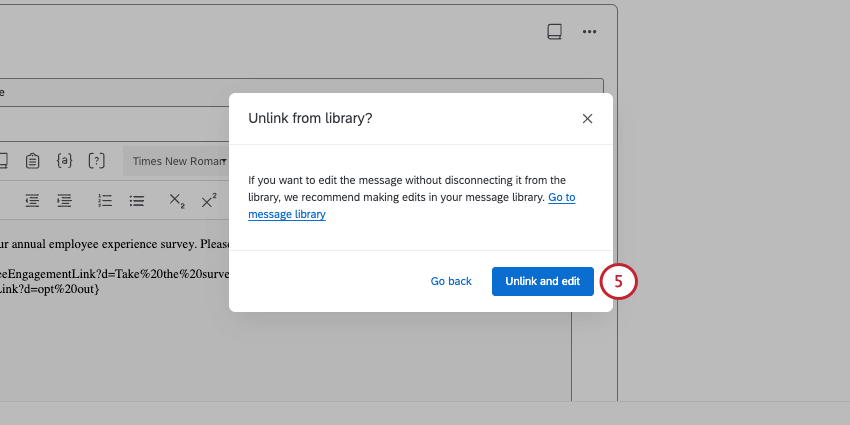
Task: Apply superscript formatting
Action: coord(208,200)
